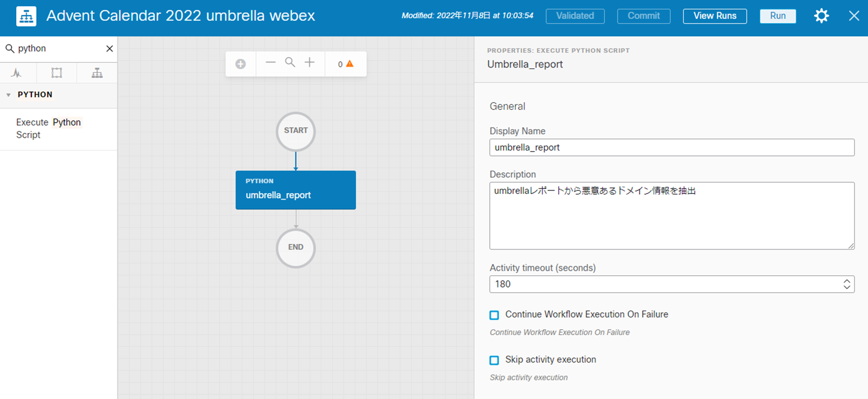The image size is (868, 399).
Task: Click the Commit button
Action: pos(644,16)
